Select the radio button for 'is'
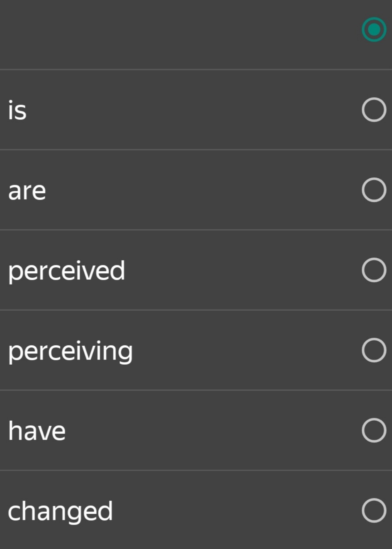392x549 pixels. (374, 110)
